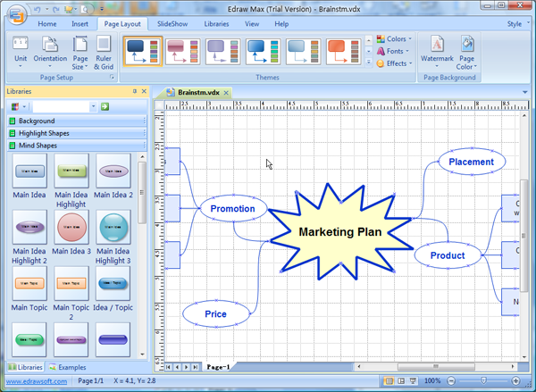The image size is (536, 392).
Task: Switch to the Examples panel tab
Action: coord(68,367)
